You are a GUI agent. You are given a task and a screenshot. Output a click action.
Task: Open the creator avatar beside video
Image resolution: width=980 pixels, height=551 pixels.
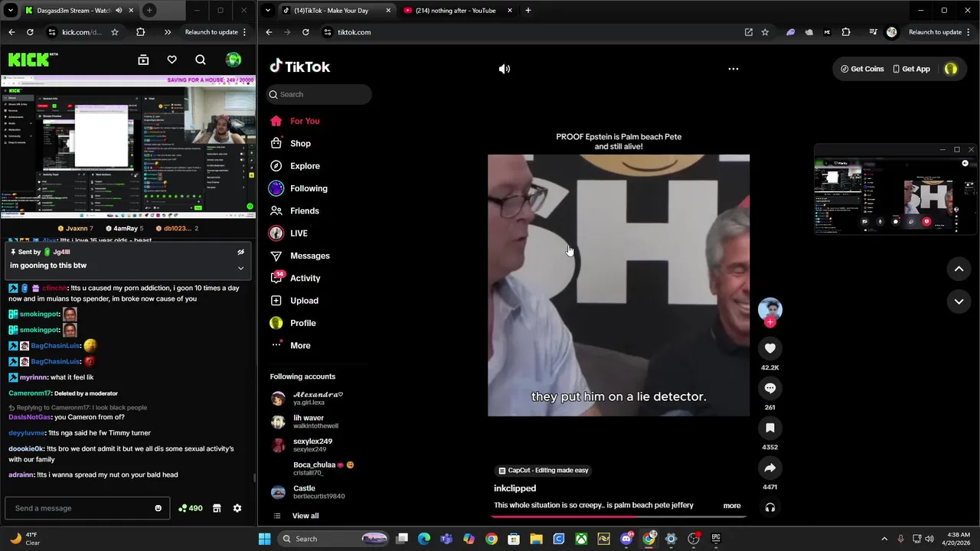point(770,308)
